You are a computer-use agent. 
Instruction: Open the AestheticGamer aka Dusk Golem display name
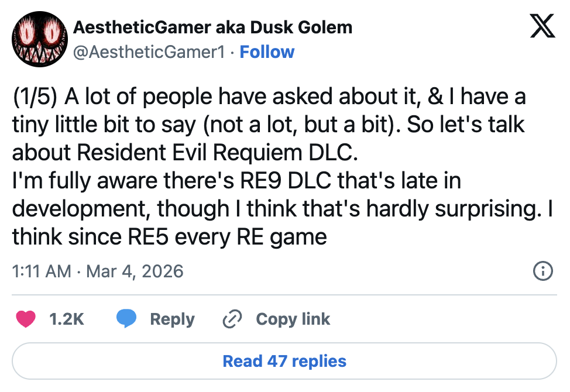click(213, 27)
